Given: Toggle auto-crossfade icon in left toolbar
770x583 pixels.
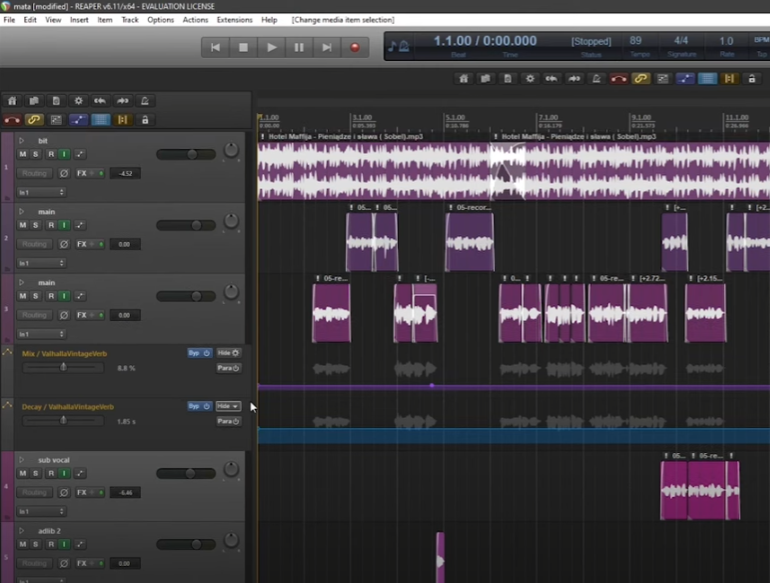Looking at the screenshot, I should (12, 120).
